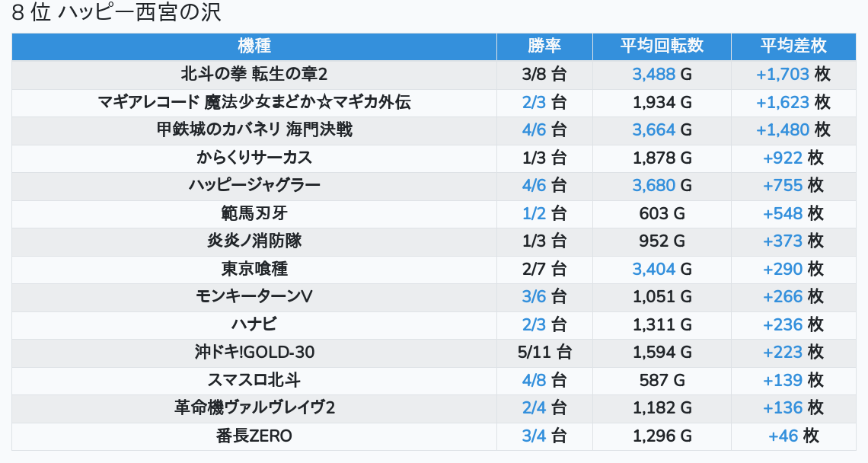Image resolution: width=868 pixels, height=463 pixels.
Task: Click the 東京喰種 machine name
Action: pos(254,269)
